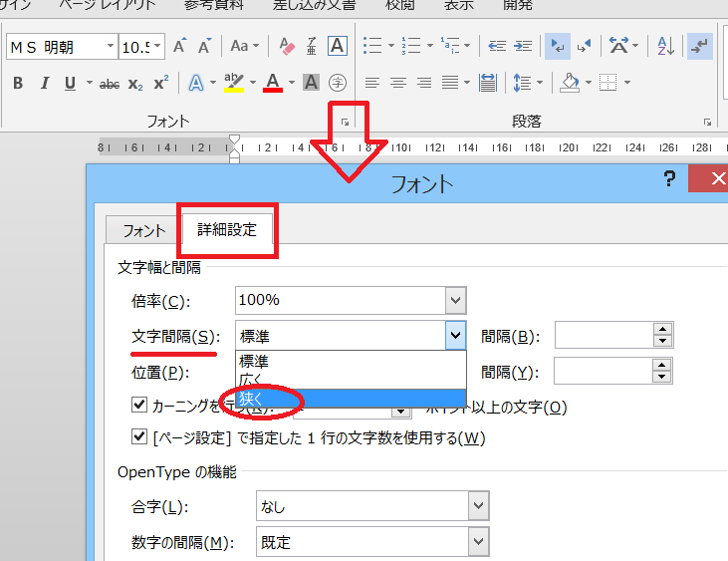Click the strikethrough abc icon
Screen dimensions: 728x561
tap(110, 84)
